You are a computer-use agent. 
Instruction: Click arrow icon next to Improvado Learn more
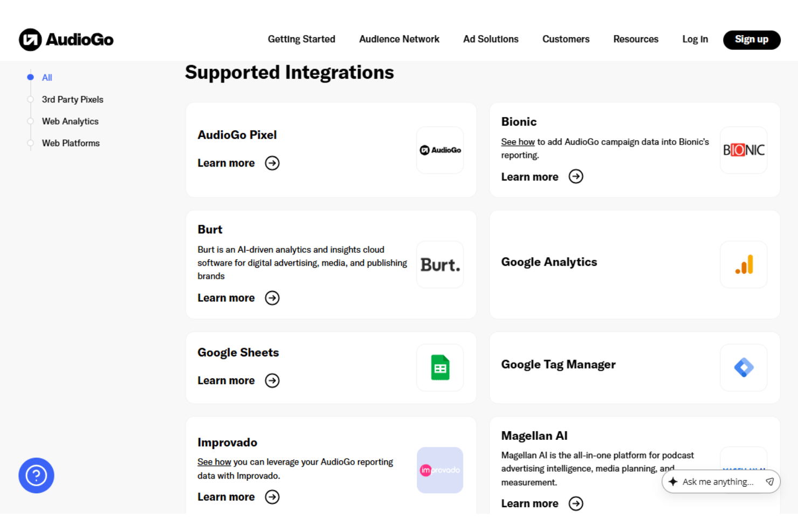272,497
